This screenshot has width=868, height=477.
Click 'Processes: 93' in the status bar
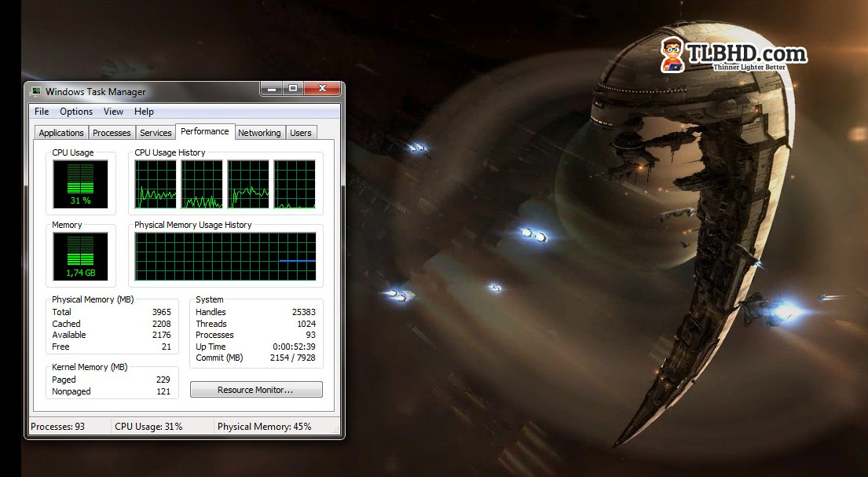tap(58, 427)
